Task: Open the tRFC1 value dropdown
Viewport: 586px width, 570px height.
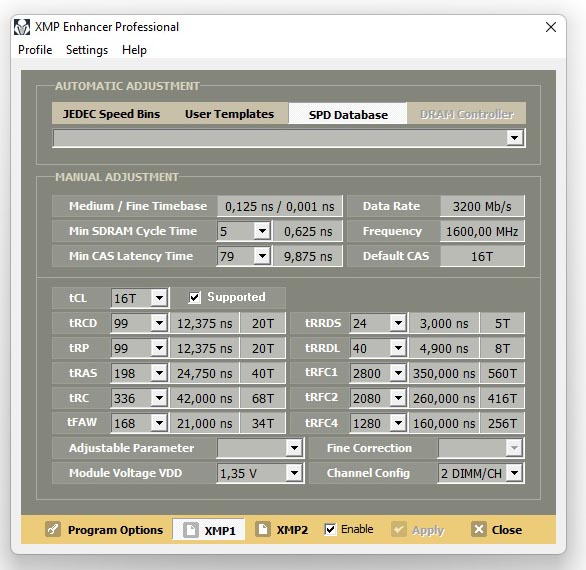Action: tap(398, 373)
